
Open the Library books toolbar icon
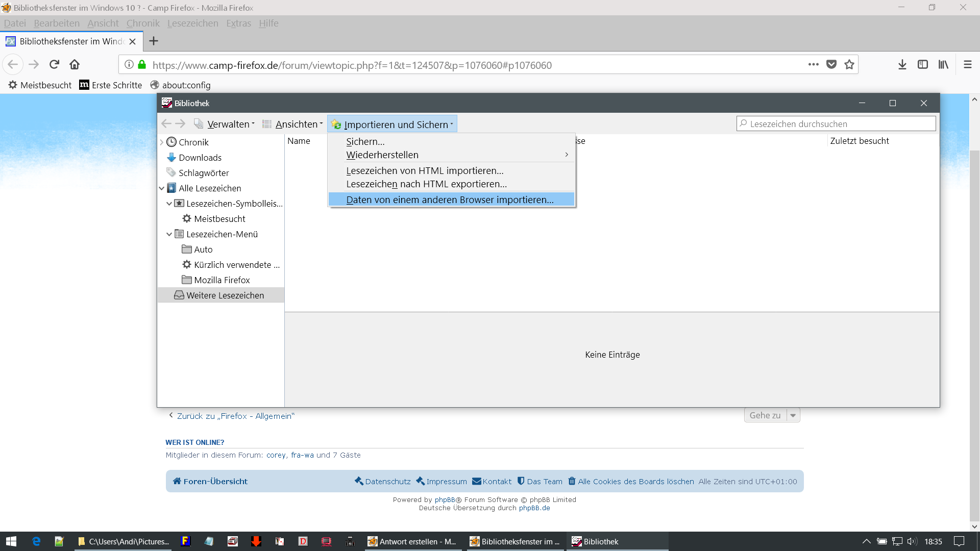[943, 65]
